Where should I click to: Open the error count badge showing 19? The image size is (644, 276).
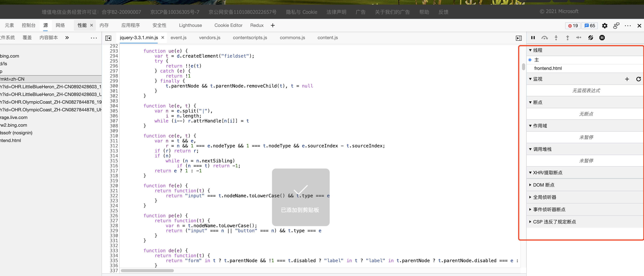[x=573, y=26]
